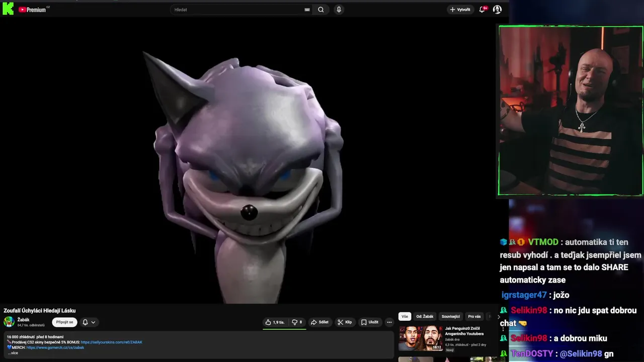Open the account avatar menu
The height and width of the screenshot is (362, 644).
click(x=497, y=10)
